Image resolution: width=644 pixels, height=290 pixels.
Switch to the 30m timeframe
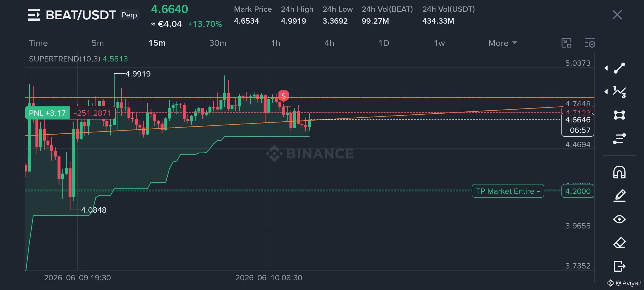pyautogui.click(x=218, y=43)
